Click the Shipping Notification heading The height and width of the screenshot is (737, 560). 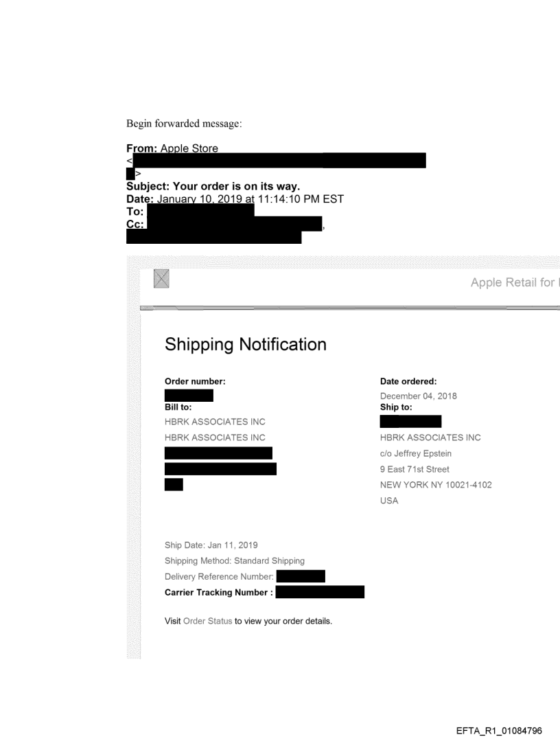[x=246, y=345]
